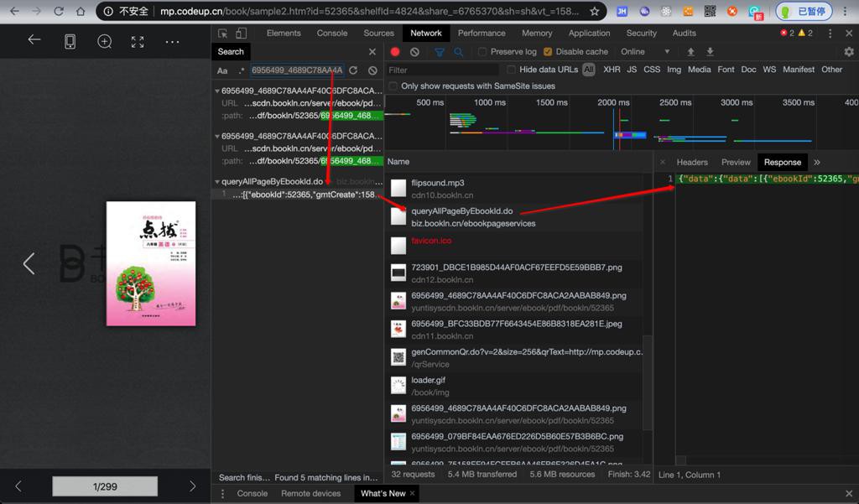
Task: Click the paused profile button
Action: [x=804, y=11]
